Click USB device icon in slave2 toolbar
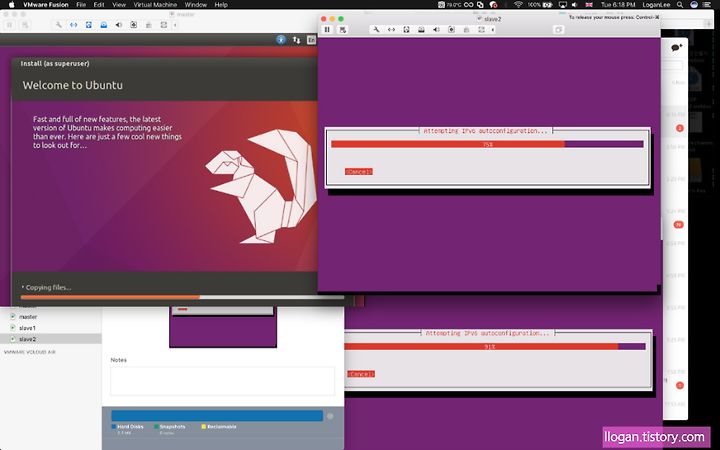720x450 pixels. point(466,29)
